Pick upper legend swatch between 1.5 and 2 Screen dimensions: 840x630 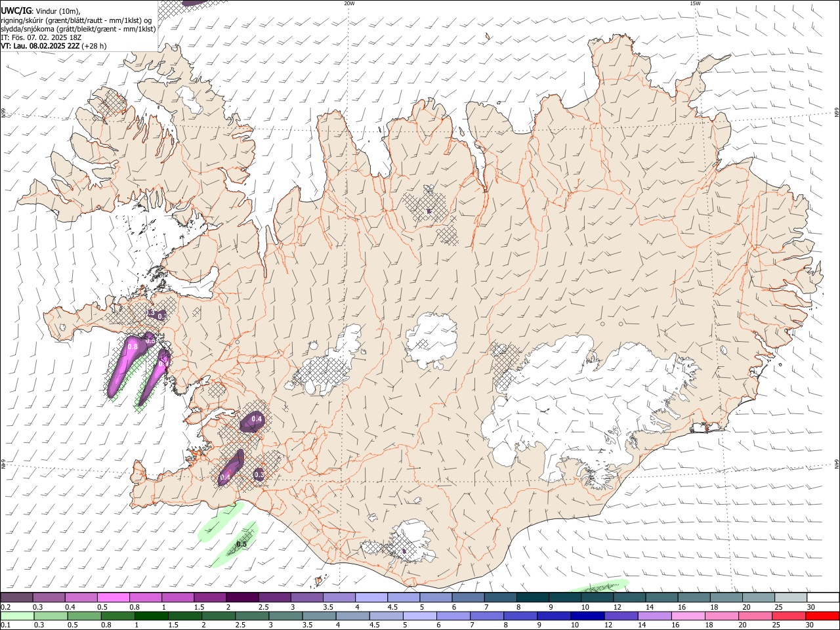(209, 597)
